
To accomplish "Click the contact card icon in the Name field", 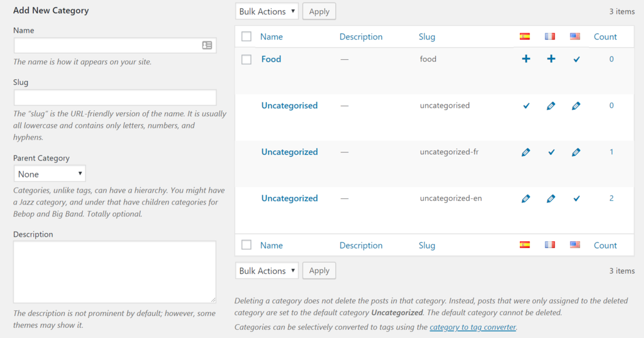I will 207,45.
